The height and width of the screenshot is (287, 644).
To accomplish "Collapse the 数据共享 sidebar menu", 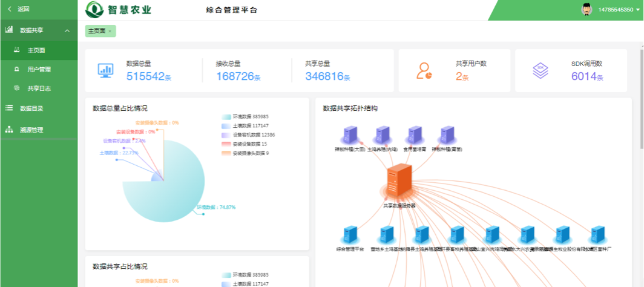I will click(x=67, y=30).
